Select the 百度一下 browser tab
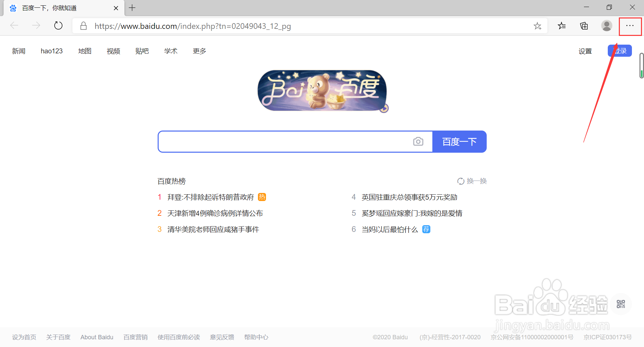 [64, 8]
